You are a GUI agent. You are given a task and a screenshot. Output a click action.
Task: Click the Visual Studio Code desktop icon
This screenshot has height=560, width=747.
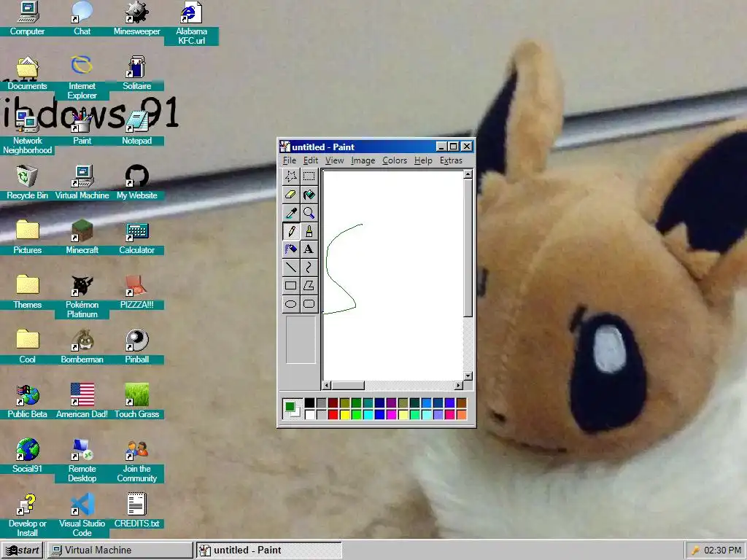point(82,515)
